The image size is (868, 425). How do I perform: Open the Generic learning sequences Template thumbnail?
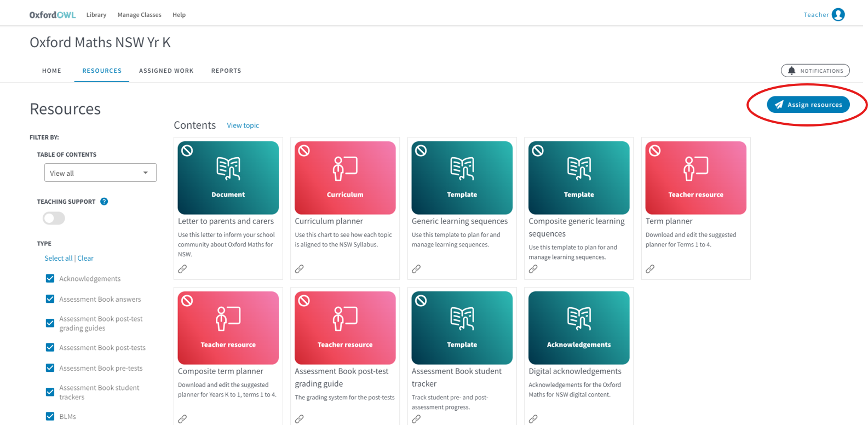[462, 178]
